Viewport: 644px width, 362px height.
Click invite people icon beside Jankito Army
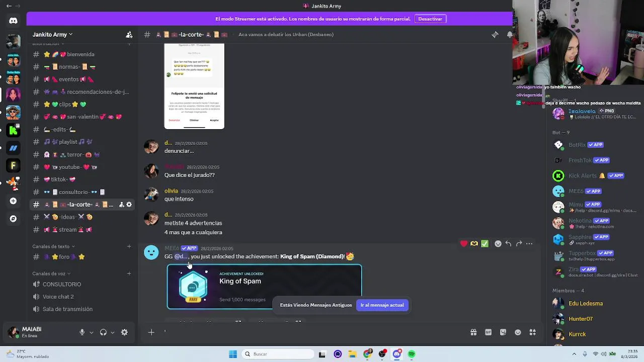tap(129, 34)
